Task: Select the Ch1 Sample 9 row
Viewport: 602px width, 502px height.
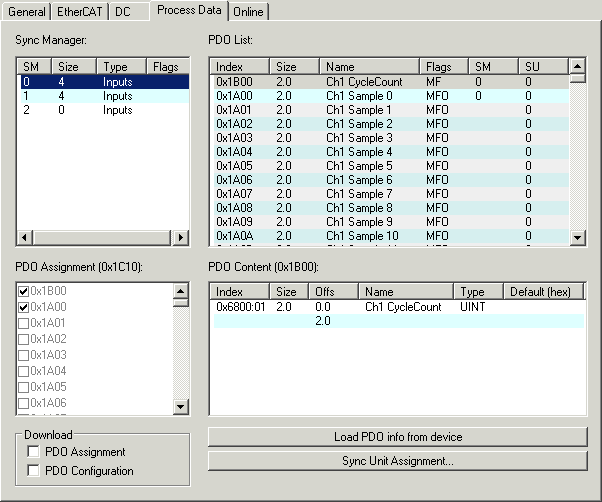Action: pyautogui.click(x=391, y=222)
